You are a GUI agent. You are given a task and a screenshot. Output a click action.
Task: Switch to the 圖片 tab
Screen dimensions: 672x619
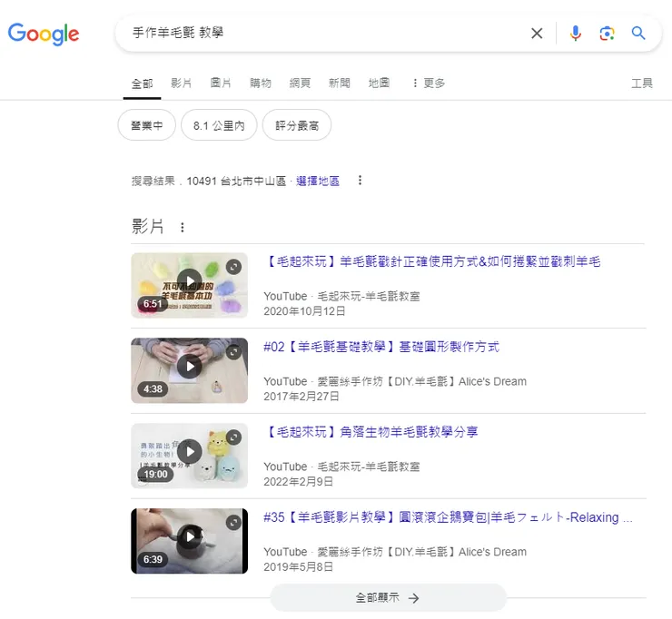pos(221,83)
